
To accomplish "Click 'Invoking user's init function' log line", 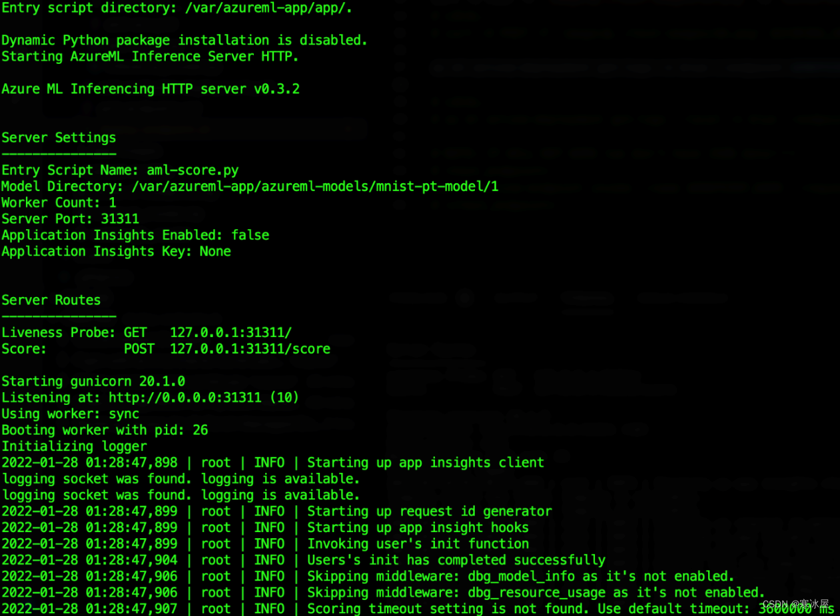I will (265, 544).
